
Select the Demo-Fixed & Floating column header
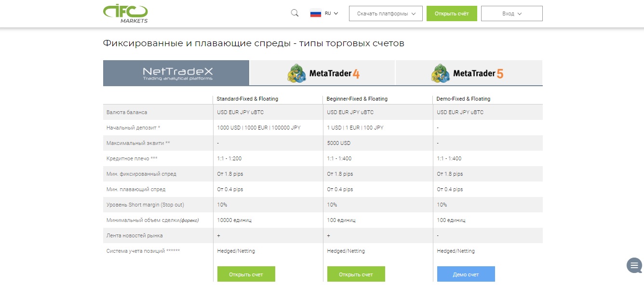[x=463, y=99]
